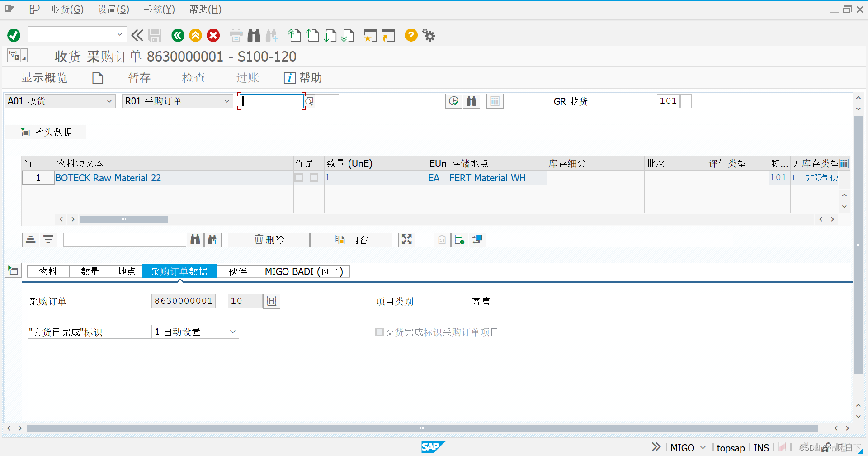Click the bottom horizontal window scrollbar
868x456 pixels.
click(422, 428)
